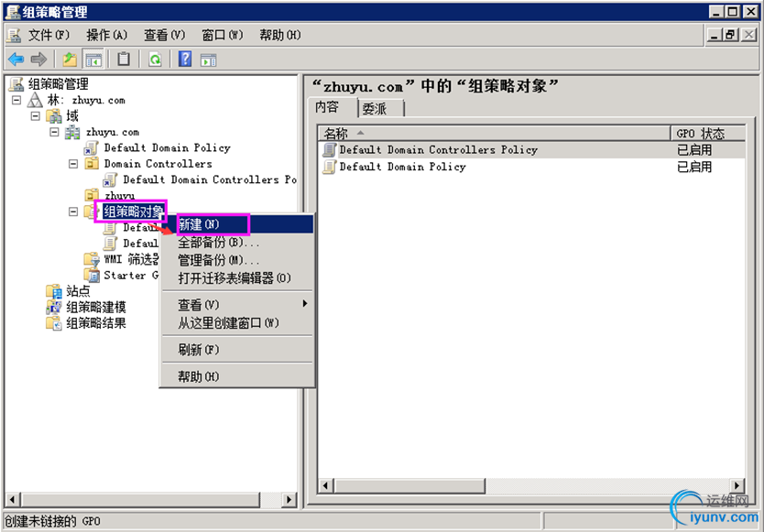Collapse the 域 tree node
The height and width of the screenshot is (532, 764).
coord(35,116)
